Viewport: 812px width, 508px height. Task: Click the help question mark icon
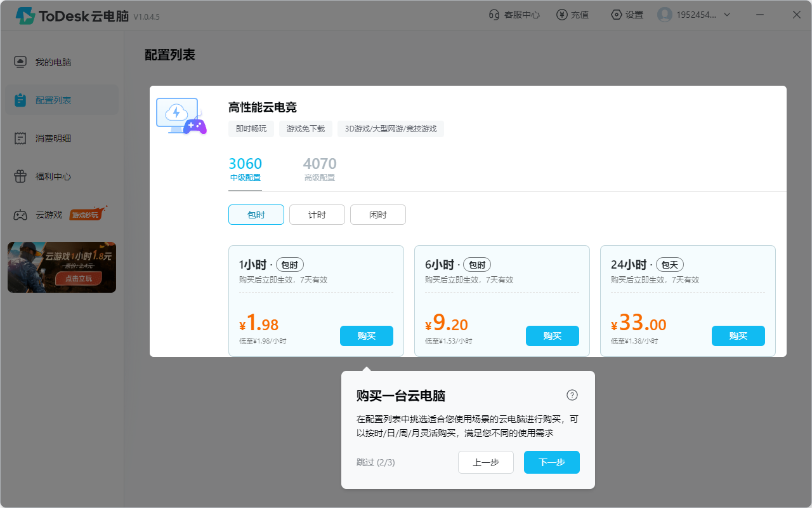[x=572, y=395]
